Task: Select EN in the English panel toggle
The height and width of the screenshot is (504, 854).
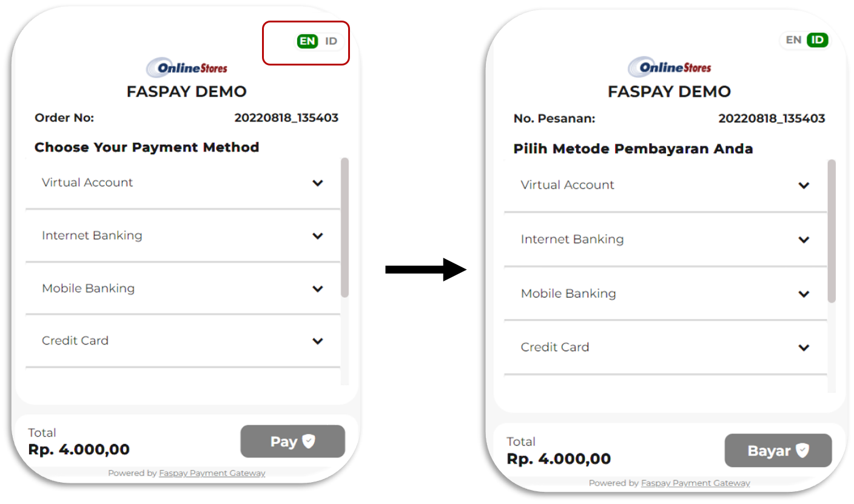Action: click(x=308, y=41)
